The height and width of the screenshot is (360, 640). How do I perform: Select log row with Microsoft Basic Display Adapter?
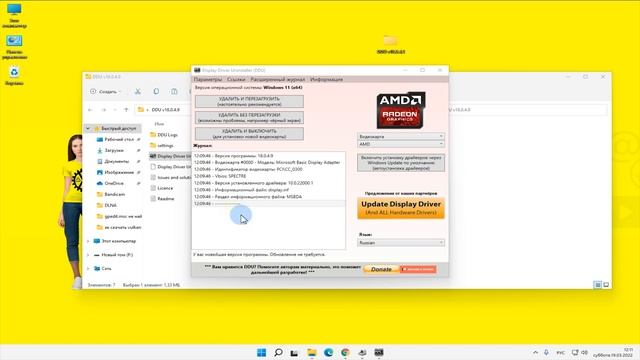click(269, 162)
